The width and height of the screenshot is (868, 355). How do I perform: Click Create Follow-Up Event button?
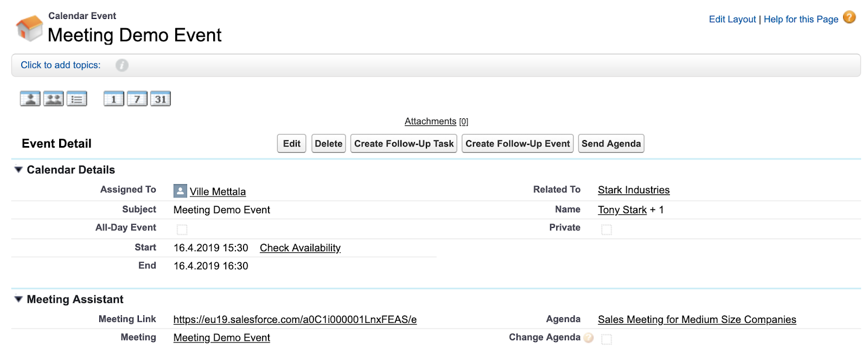518,143
